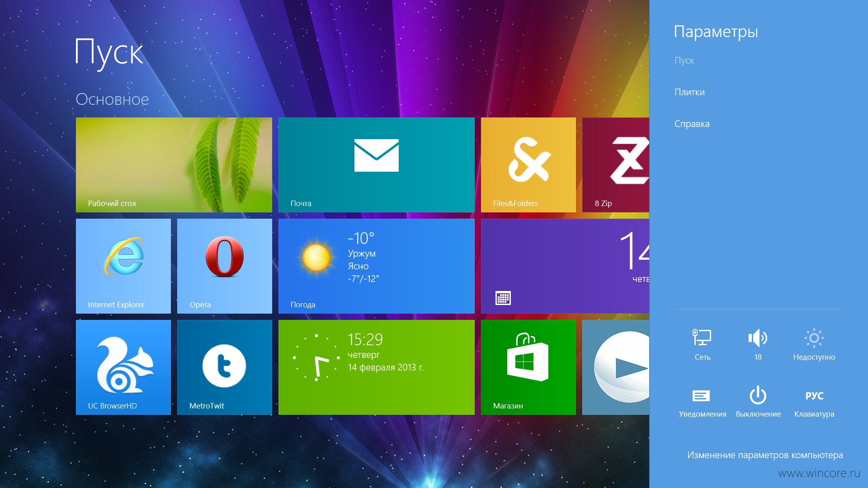Screen dimensions: 868x488
Task: Open the Рабочий стол desktop tile
Action: (174, 165)
